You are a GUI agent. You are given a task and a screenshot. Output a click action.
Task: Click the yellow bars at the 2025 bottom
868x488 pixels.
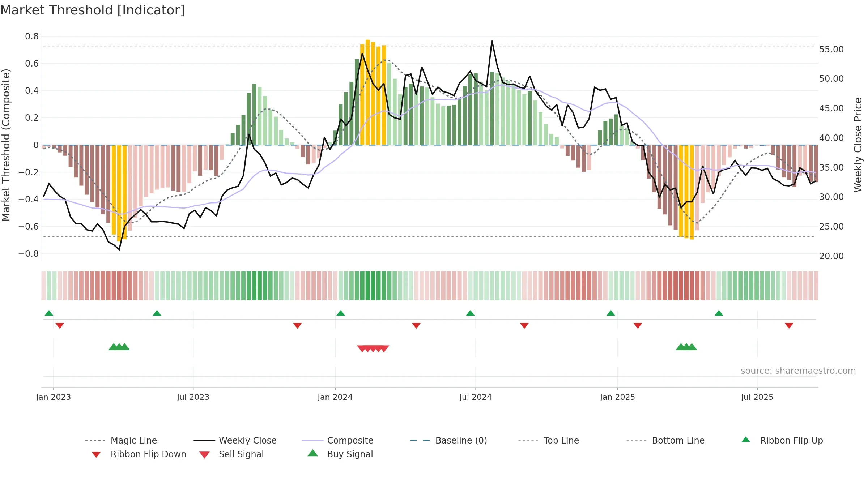[x=686, y=192]
